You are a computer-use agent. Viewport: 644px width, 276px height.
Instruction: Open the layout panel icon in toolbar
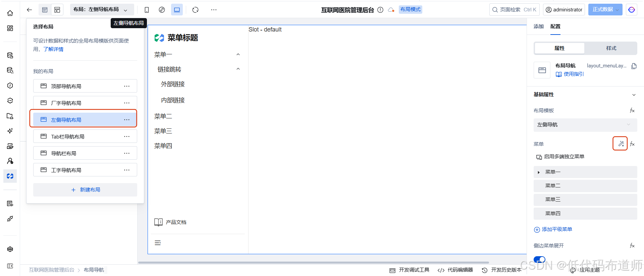(57, 10)
